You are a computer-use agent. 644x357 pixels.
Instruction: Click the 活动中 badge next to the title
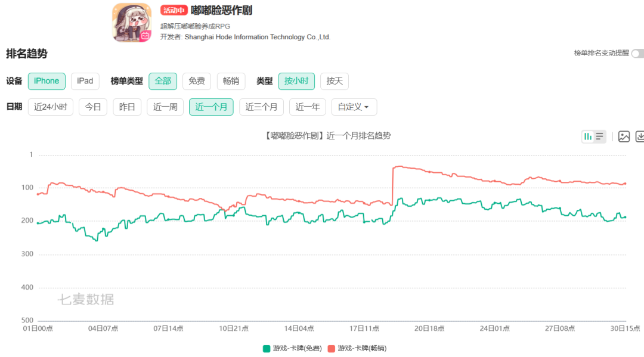click(174, 10)
